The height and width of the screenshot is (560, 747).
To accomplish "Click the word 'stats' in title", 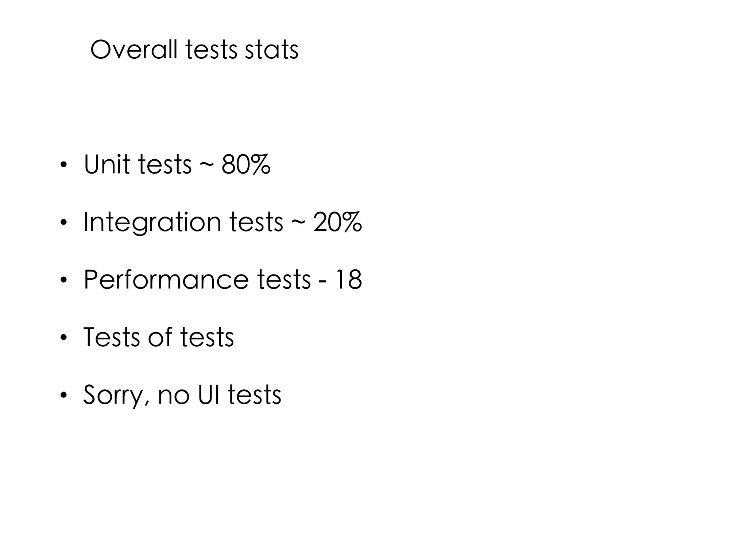I will (x=272, y=50).
